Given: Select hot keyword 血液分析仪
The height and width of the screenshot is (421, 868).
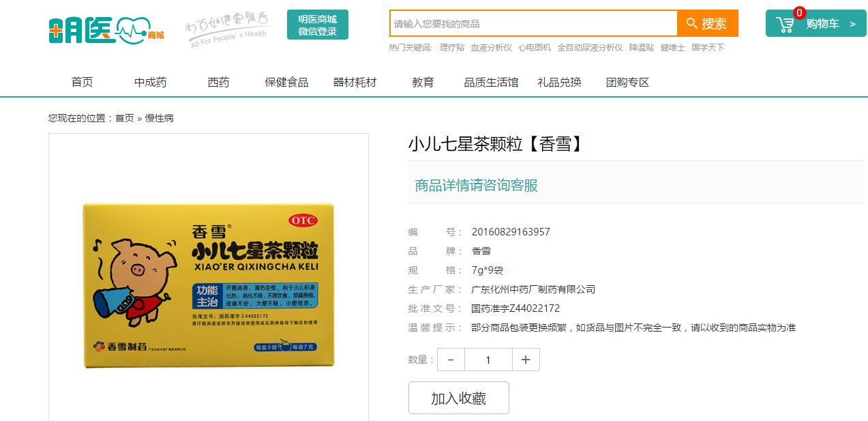Looking at the screenshot, I should tap(491, 48).
